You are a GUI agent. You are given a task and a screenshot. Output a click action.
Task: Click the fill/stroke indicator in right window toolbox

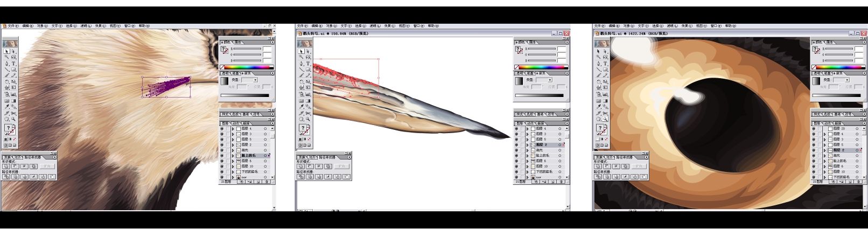pyautogui.click(x=602, y=130)
